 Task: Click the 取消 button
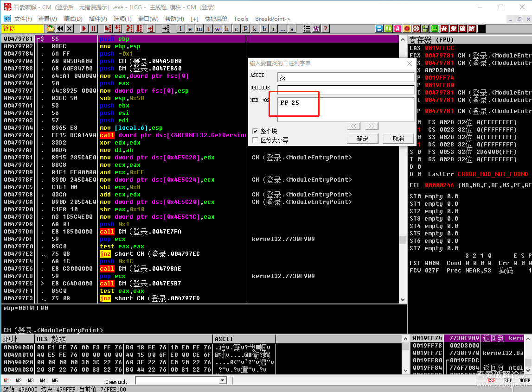pos(398,139)
